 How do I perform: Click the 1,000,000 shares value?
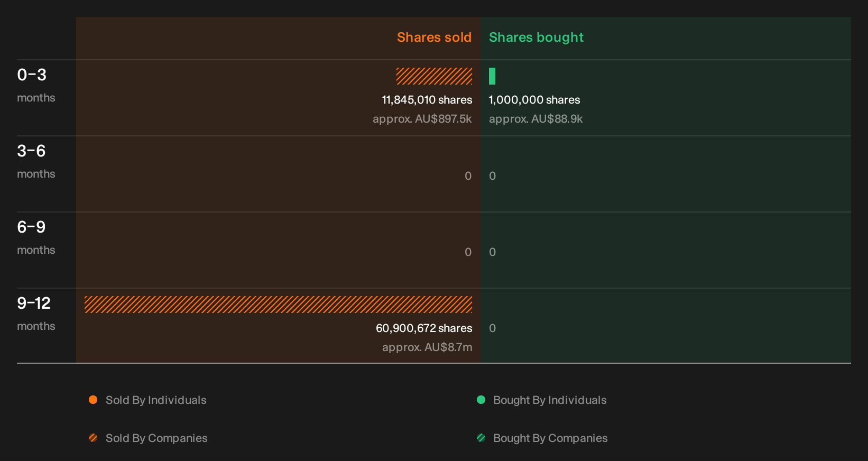(534, 100)
